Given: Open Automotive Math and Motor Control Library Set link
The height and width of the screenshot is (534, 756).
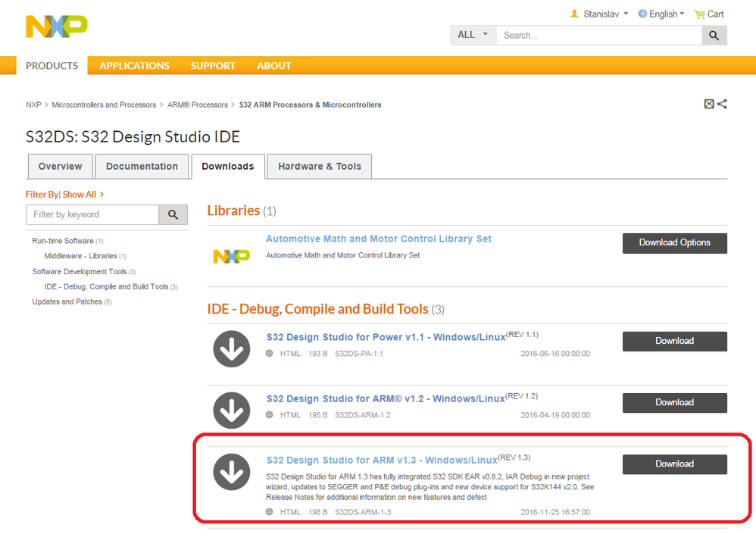Looking at the screenshot, I should [x=379, y=239].
